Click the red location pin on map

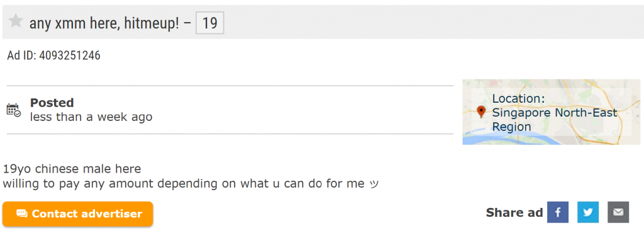point(481,112)
